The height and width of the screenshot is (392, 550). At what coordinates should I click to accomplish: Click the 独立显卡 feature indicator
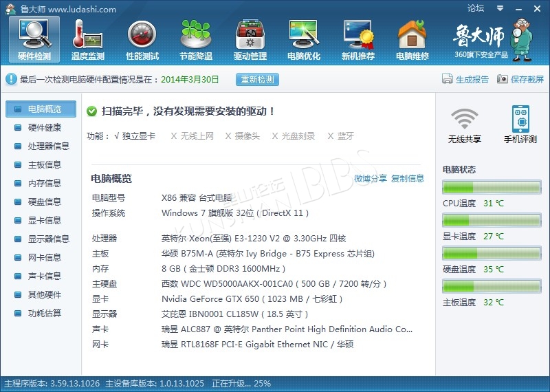pyautogui.click(x=135, y=135)
